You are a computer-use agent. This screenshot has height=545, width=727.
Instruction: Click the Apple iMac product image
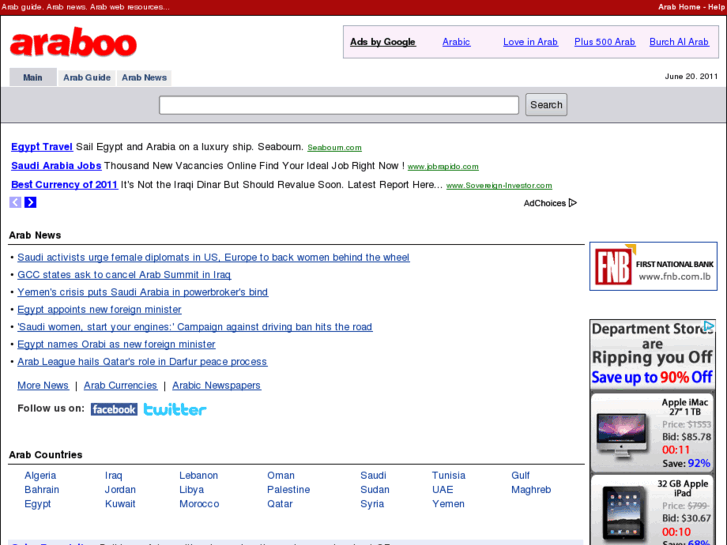coord(621,435)
